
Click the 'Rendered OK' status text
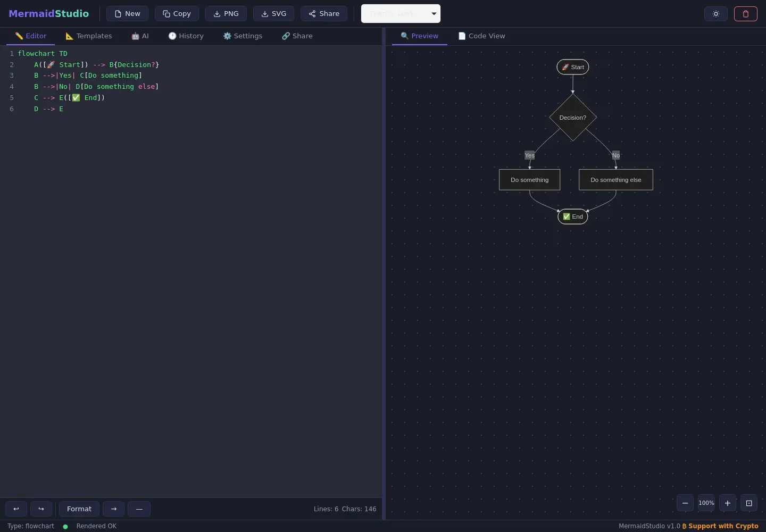96,526
